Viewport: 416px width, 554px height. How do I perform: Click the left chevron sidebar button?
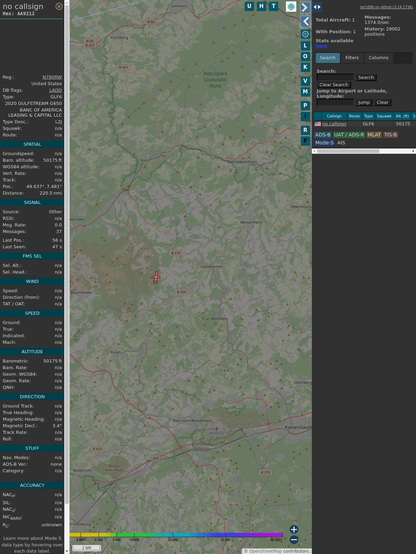[305, 22]
